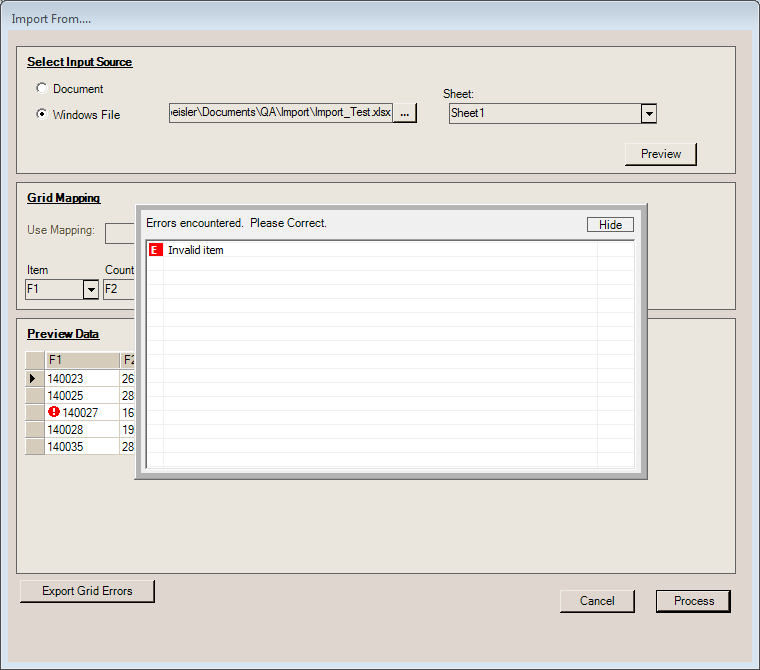
Task: Select cell 140035 in preview grid
Action: (82, 447)
